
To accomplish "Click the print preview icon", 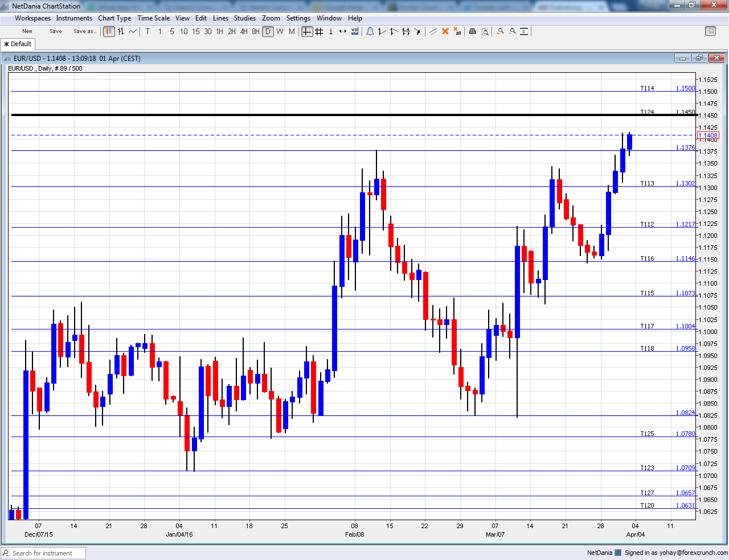I will click(x=485, y=31).
